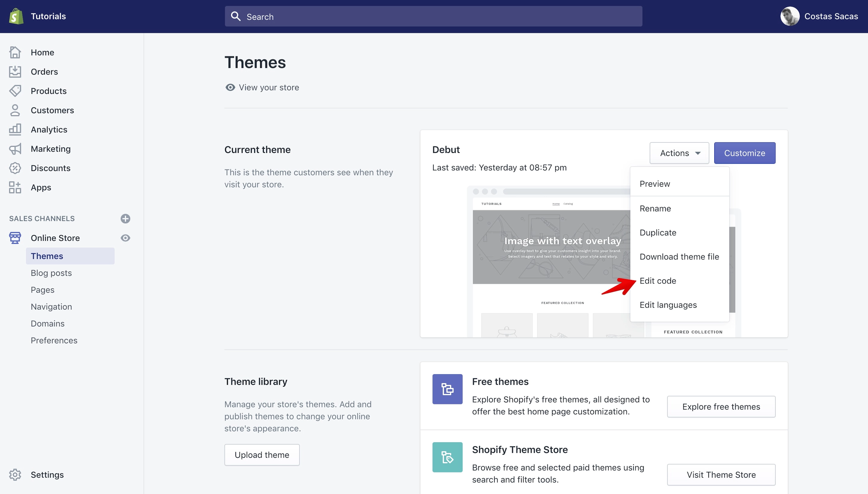View Online Store with eye icon
The width and height of the screenshot is (868, 494).
point(125,238)
